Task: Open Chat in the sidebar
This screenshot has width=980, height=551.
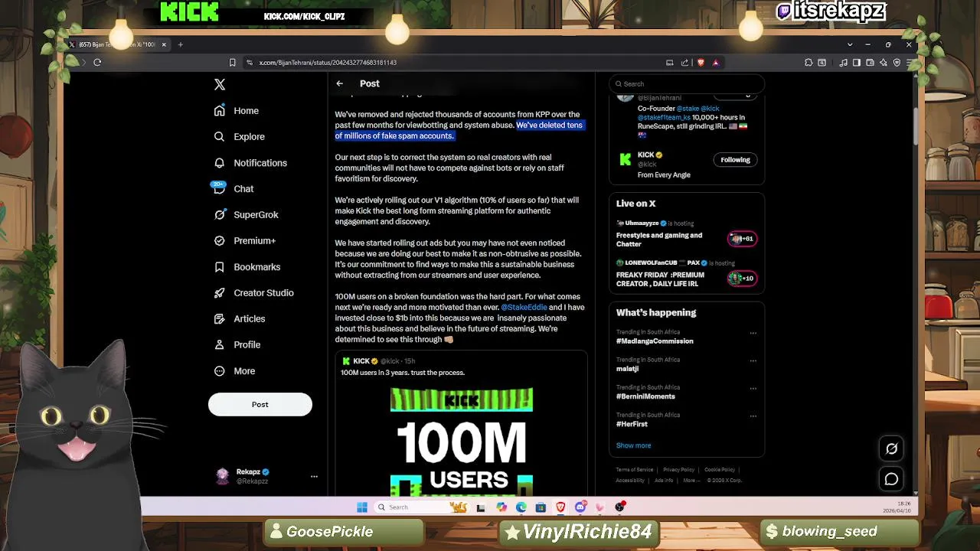Action: click(243, 189)
